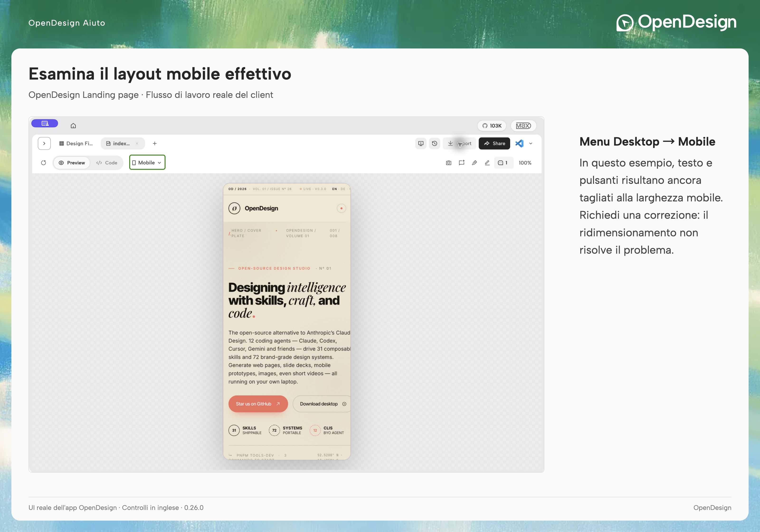Add a comment using the comment-plus icon

461,162
